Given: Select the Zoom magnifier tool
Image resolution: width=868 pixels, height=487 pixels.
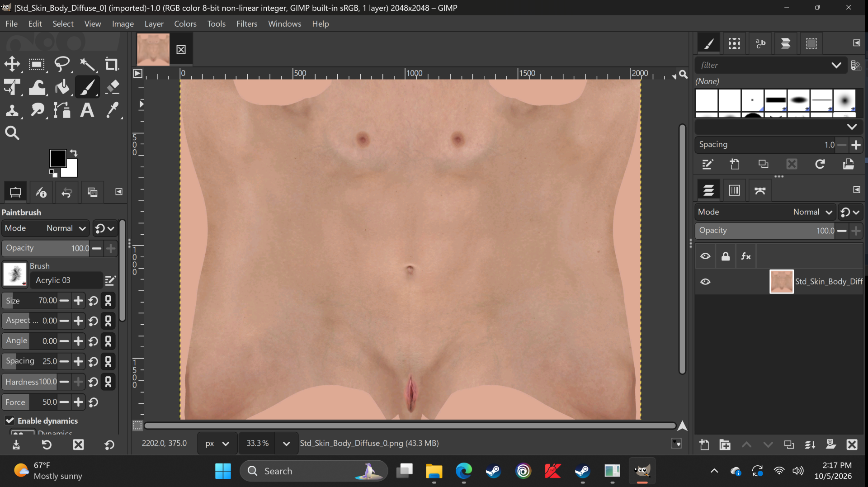Looking at the screenshot, I should coord(12,133).
